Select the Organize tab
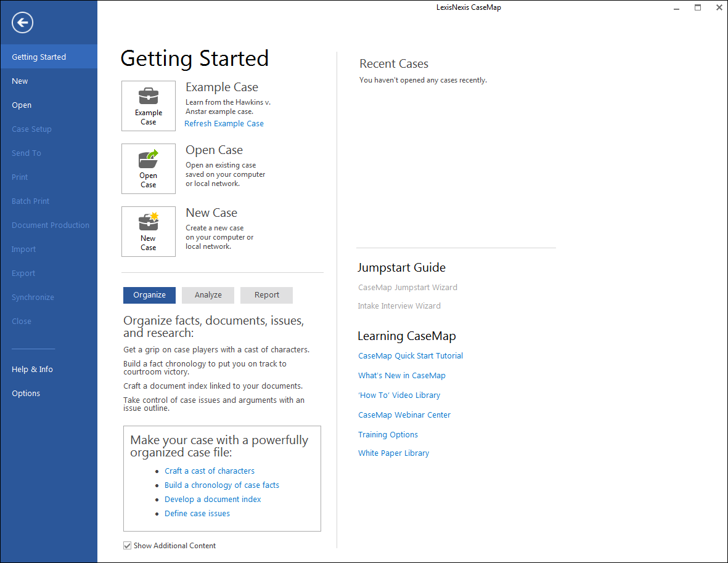This screenshot has height=563, width=728. 149,295
